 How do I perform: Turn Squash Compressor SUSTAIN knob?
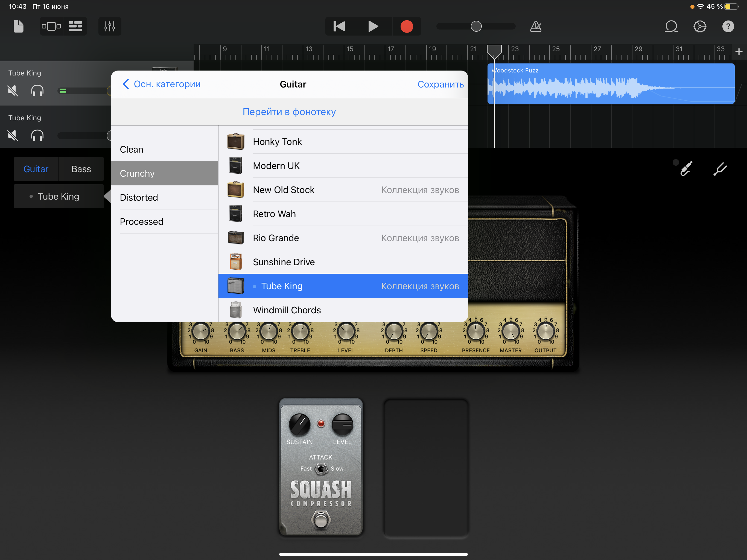tap(300, 424)
